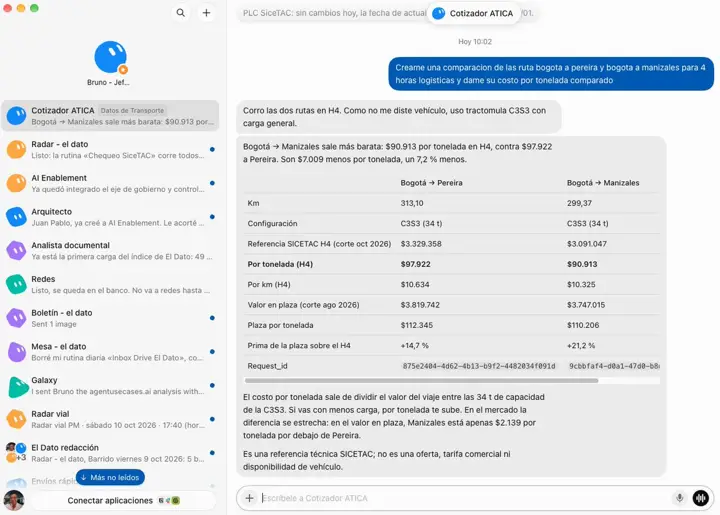Viewport: 720px width, 515px height.
Task: Open the Radar - el dato conversation
Action: (110, 150)
